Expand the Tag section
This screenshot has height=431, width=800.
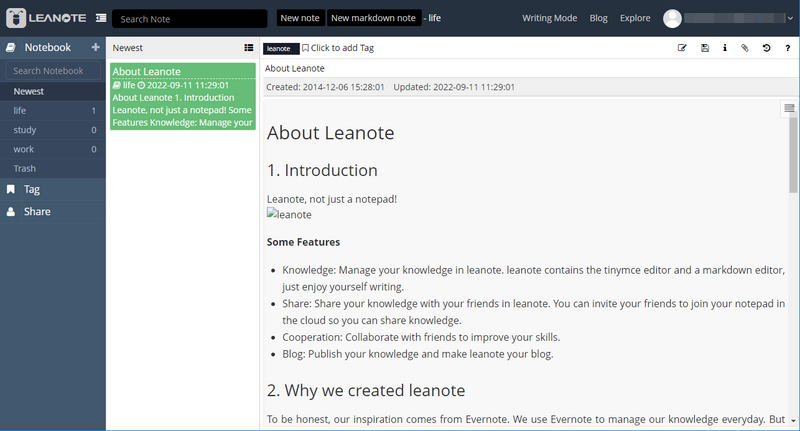(53, 189)
